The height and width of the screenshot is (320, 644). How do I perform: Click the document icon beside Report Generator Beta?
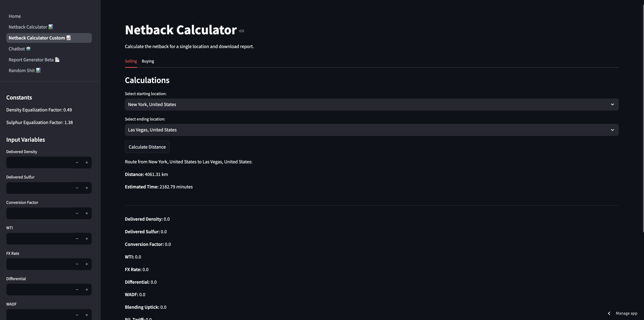[57, 59]
